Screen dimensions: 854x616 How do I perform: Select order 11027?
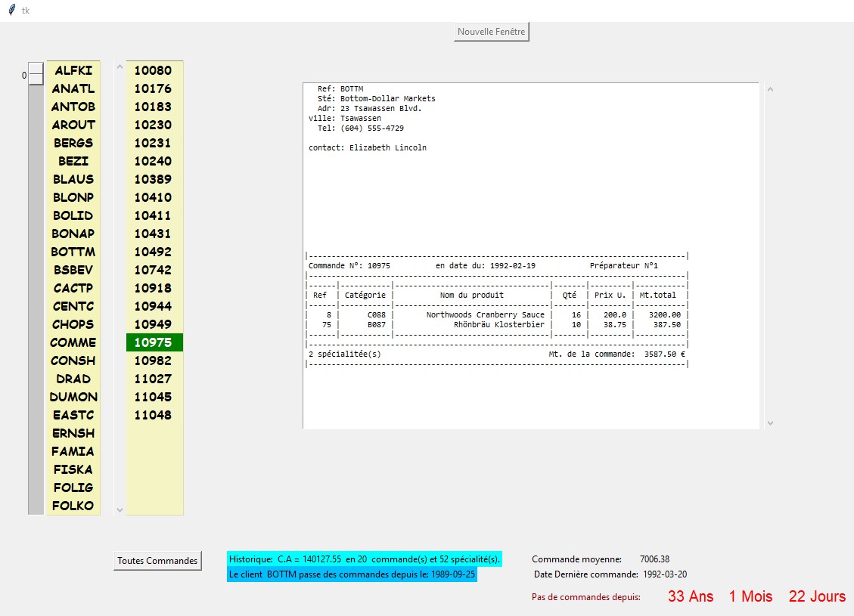tap(154, 379)
